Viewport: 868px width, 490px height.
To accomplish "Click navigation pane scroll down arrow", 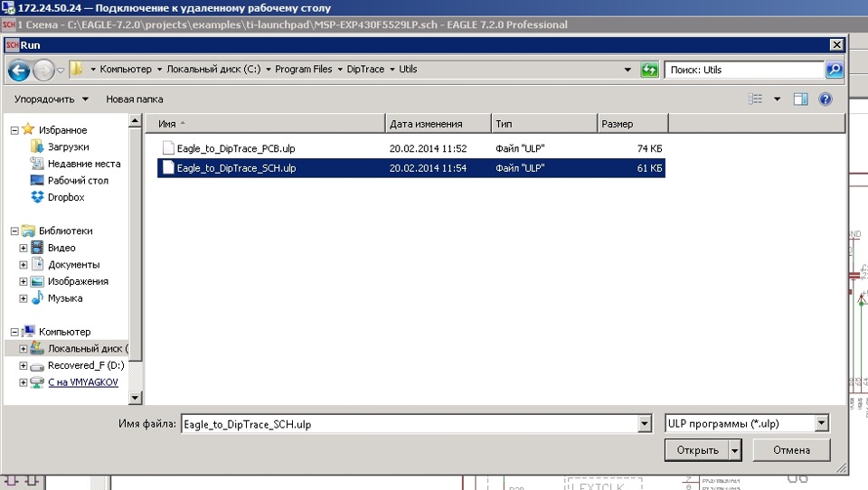I will (x=135, y=398).
